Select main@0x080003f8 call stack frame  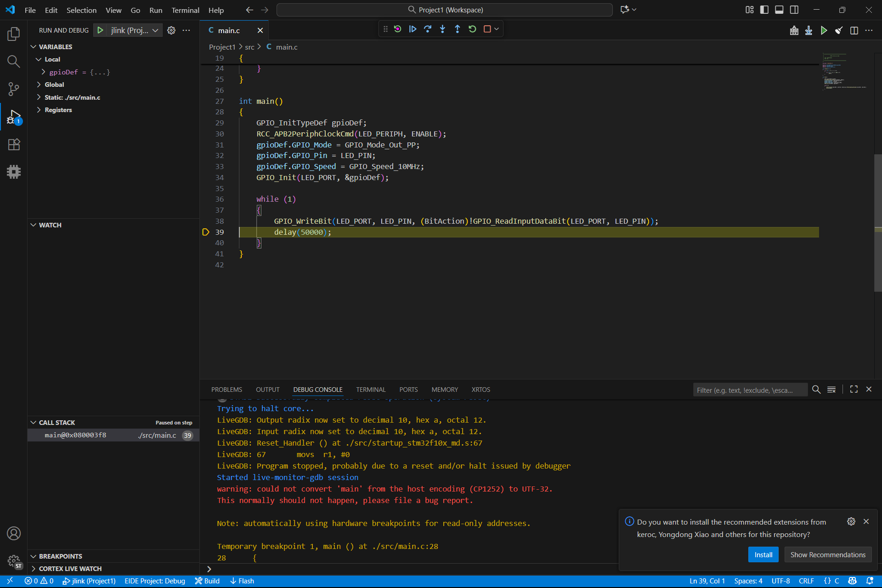(113, 435)
